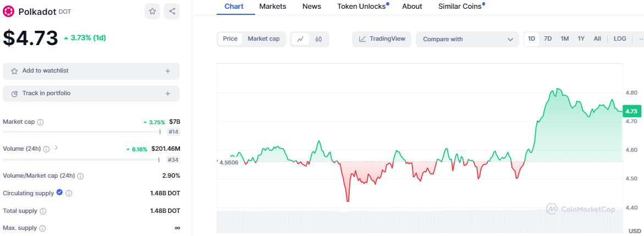Click Total supply info icon
Image resolution: width=644 pixels, height=236 pixels.
pos(43,211)
